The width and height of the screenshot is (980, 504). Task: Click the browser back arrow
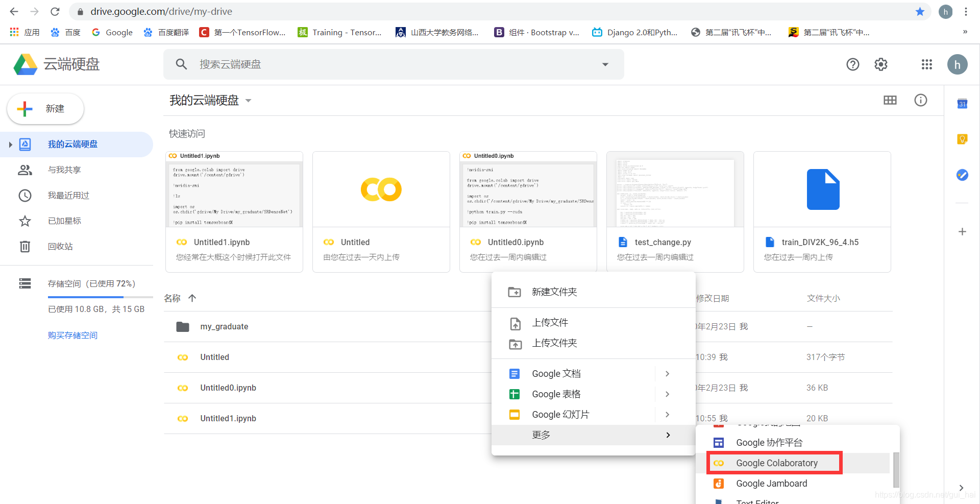tap(14, 11)
